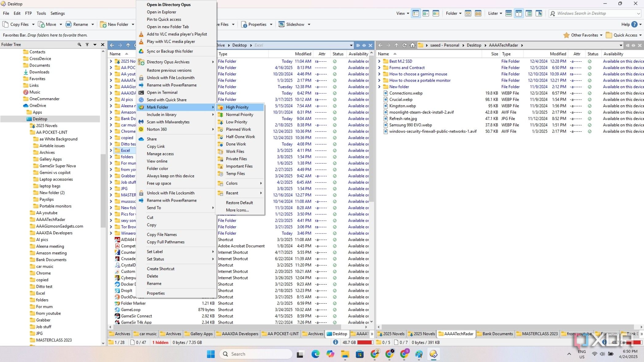The image size is (644, 362).
Task: Click left pane disk space red bar
Action: [x=365, y=342]
